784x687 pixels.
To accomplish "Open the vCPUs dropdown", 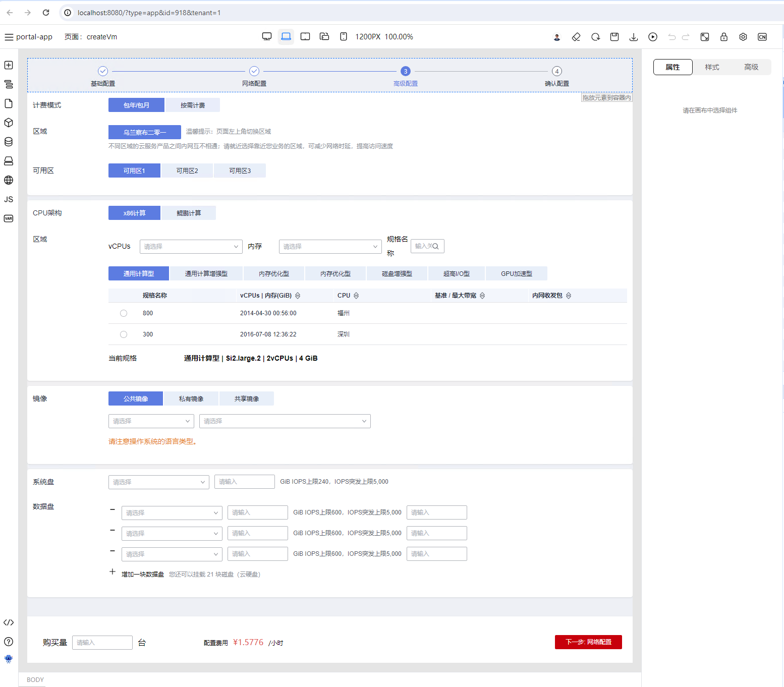I will [x=191, y=247].
